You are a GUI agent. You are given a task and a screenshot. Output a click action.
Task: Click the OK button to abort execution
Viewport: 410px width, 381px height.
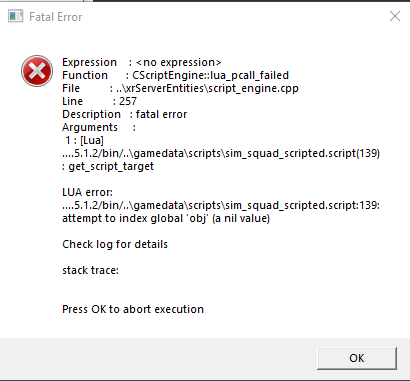(357, 358)
